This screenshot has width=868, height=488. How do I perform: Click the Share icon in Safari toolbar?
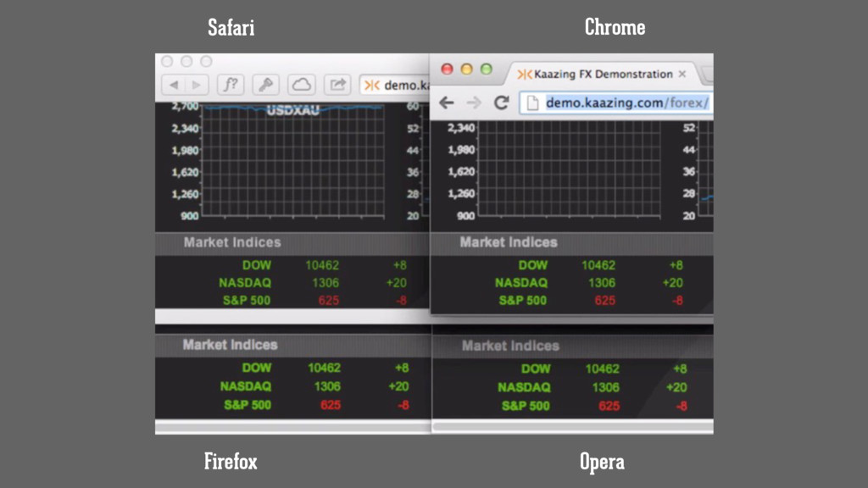point(337,85)
